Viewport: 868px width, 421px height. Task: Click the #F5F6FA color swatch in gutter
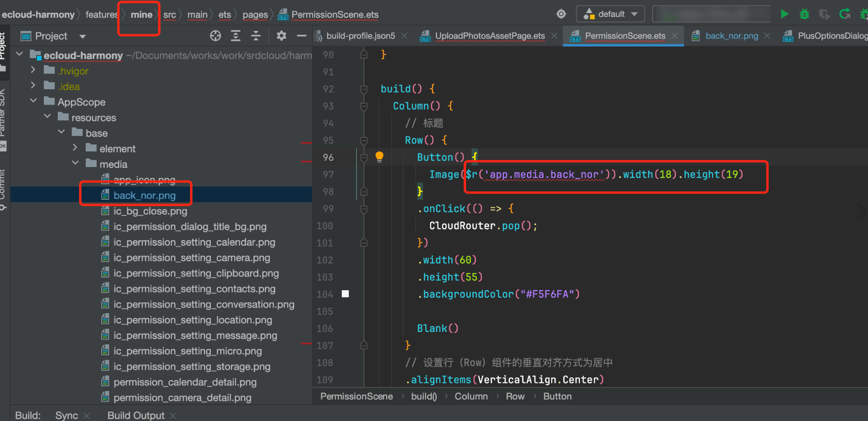[x=345, y=294]
